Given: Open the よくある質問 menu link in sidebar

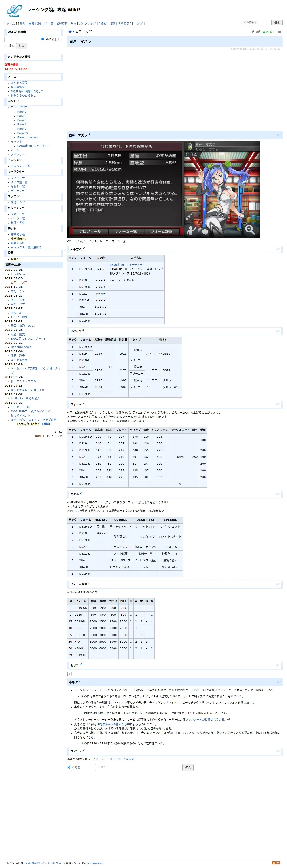Looking at the screenshot, I should (19, 83).
